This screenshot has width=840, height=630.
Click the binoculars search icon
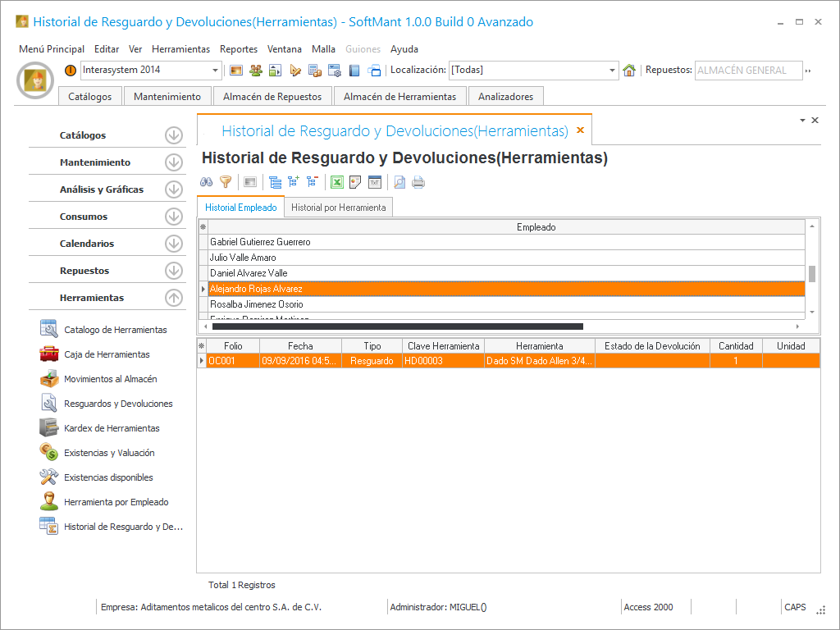[207, 182]
